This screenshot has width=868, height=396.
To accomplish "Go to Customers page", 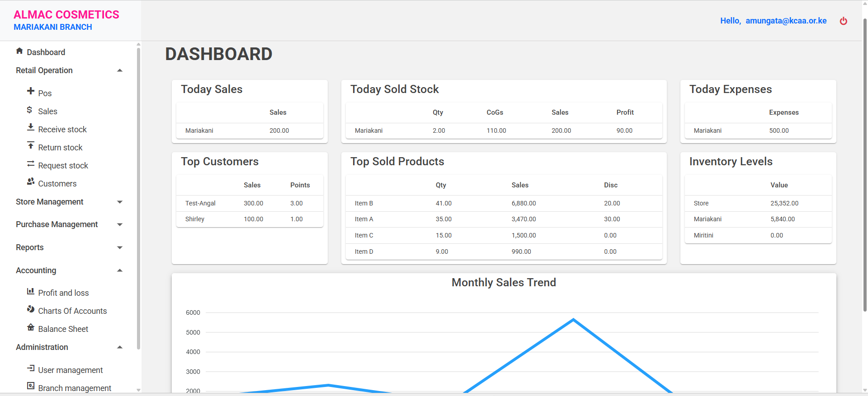I will (57, 184).
